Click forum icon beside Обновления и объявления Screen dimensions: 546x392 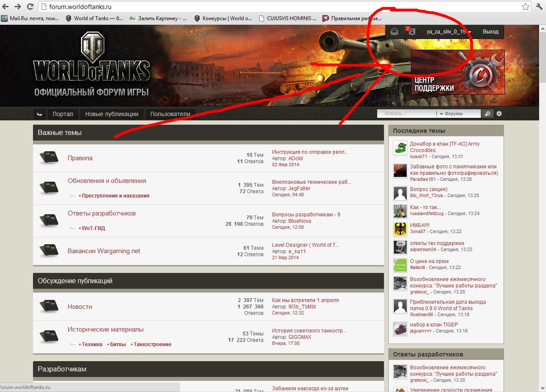[x=49, y=188]
